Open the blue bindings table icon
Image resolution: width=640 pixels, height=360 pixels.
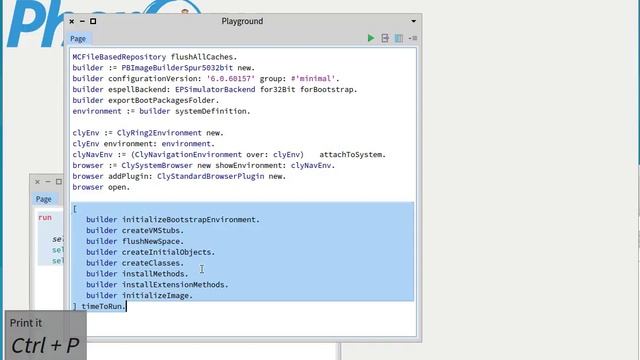point(399,38)
